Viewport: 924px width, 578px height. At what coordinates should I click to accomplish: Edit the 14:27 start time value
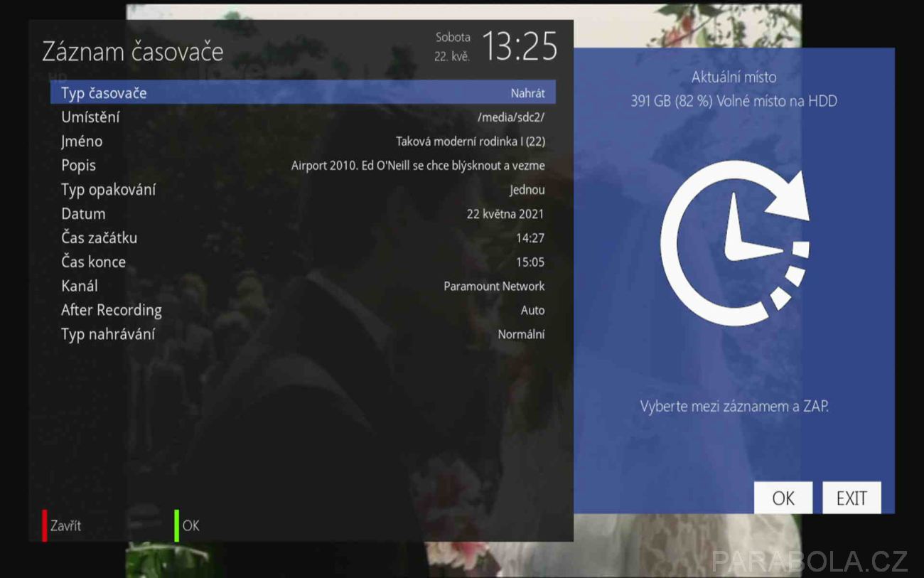[x=530, y=238]
